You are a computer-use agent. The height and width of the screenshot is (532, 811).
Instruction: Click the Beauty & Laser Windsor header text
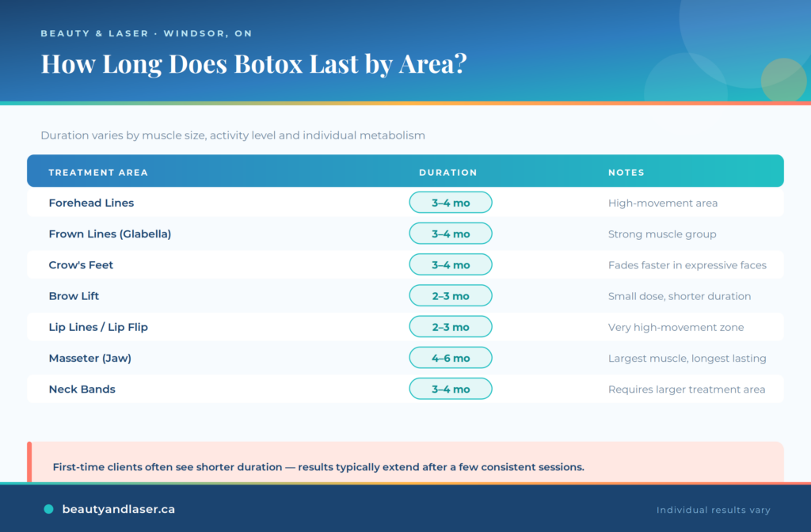click(147, 33)
